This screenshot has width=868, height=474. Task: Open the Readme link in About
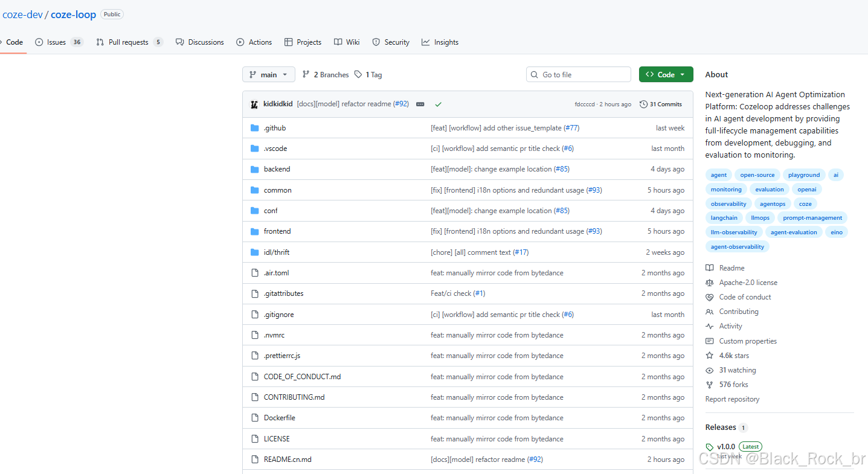[x=731, y=268]
